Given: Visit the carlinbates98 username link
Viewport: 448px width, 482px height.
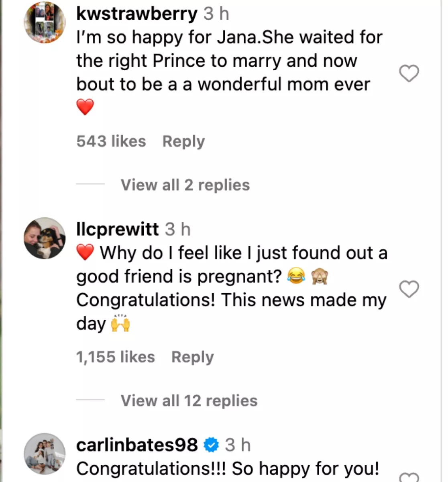Looking at the screenshot, I should point(137,445).
